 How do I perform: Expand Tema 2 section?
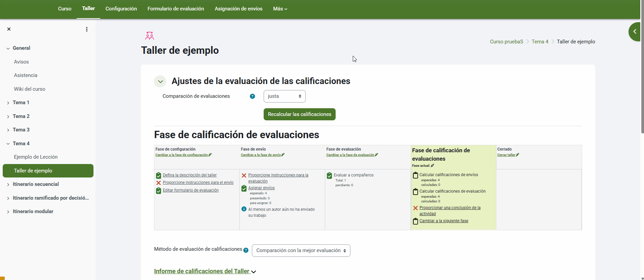(x=8, y=117)
